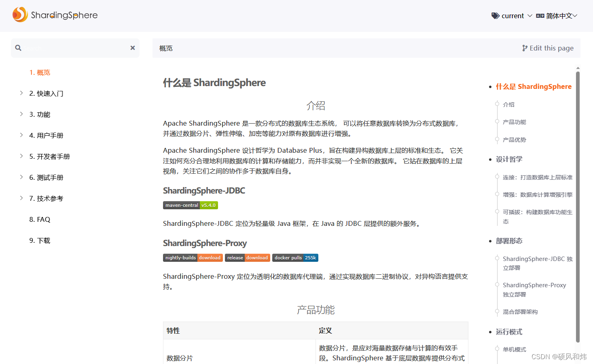Expand the 4. 用户手册 chevron

(x=21, y=135)
